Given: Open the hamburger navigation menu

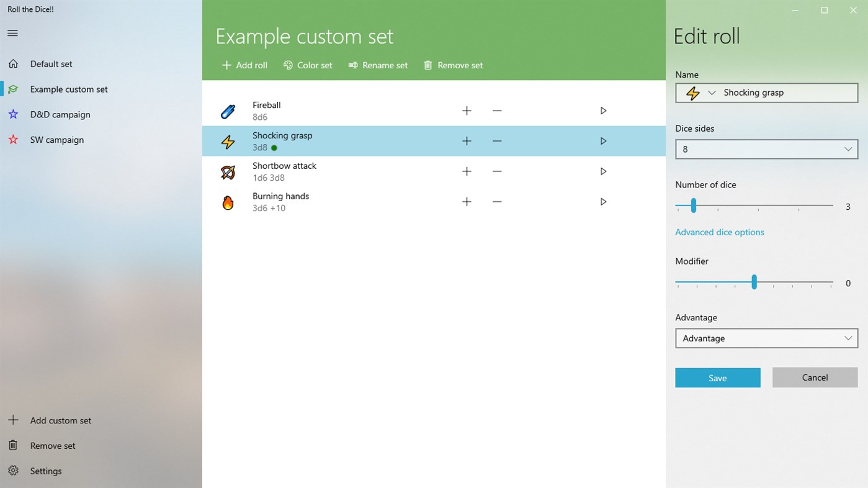Looking at the screenshot, I should pos(12,34).
